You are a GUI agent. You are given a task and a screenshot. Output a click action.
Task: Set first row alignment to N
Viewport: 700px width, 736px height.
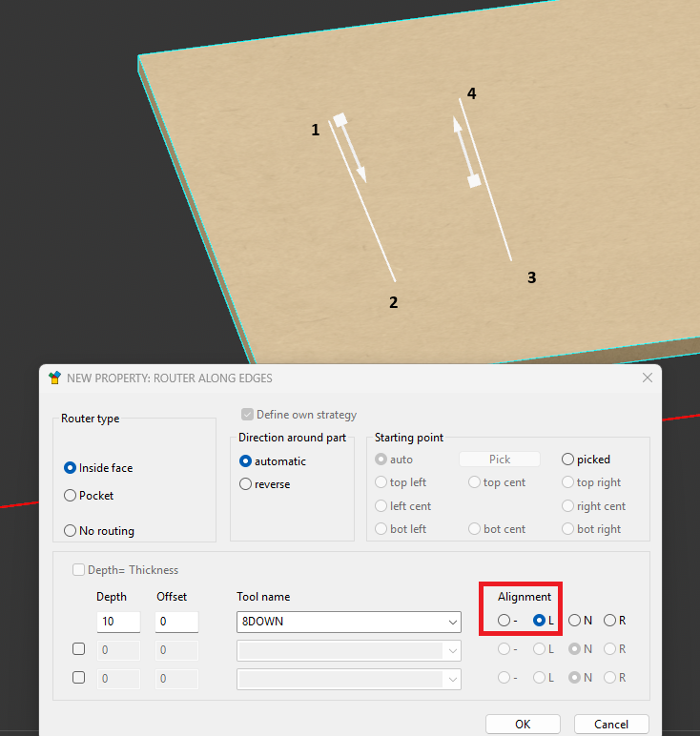pyautogui.click(x=575, y=621)
